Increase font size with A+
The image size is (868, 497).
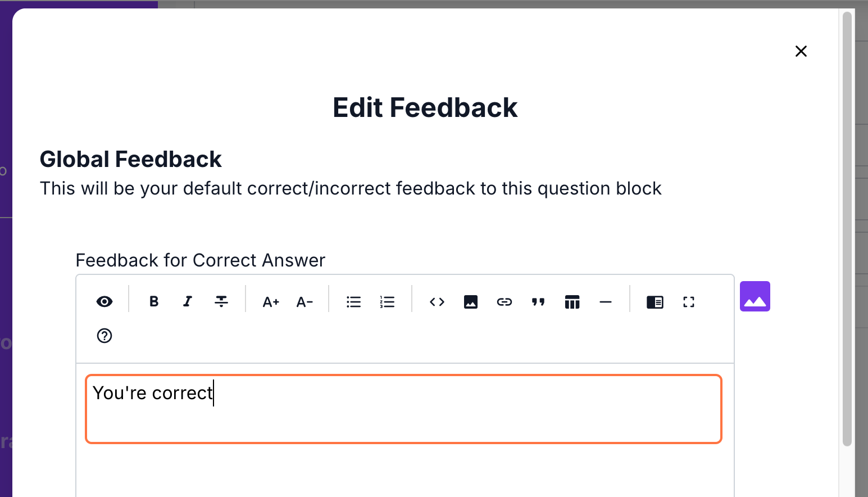click(271, 302)
